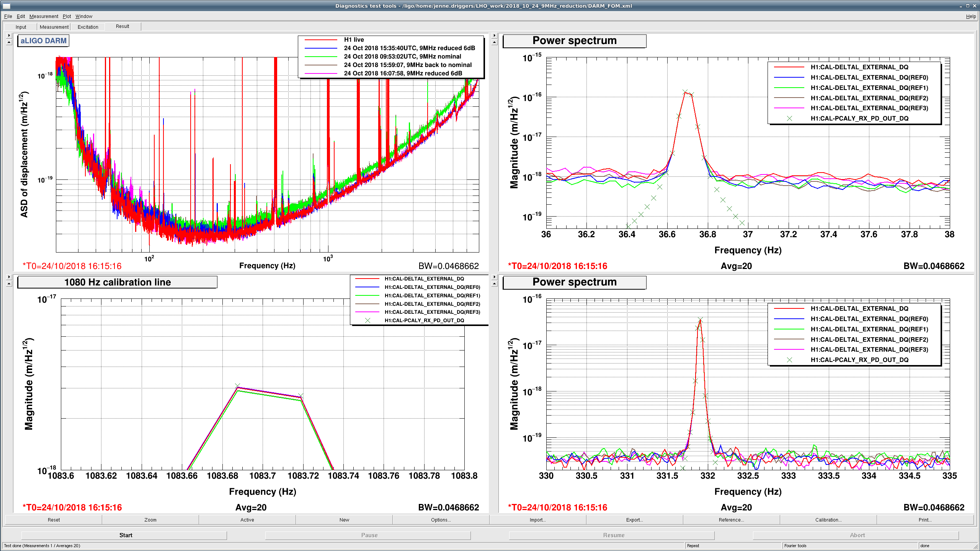Click right-arrow button beside 1080 Hz calibration plot
Image resolution: width=980 pixels, height=551 pixels.
tap(9, 277)
